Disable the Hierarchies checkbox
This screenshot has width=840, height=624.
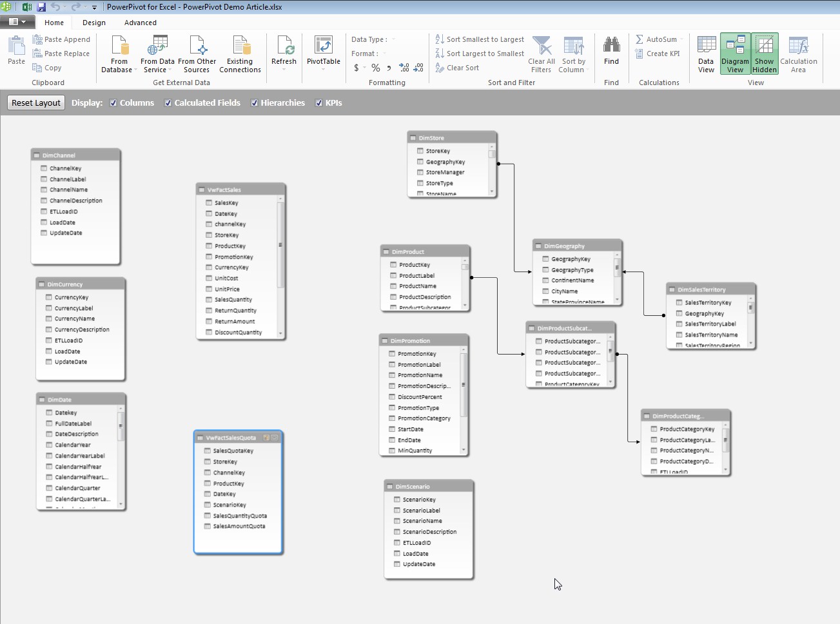click(255, 103)
